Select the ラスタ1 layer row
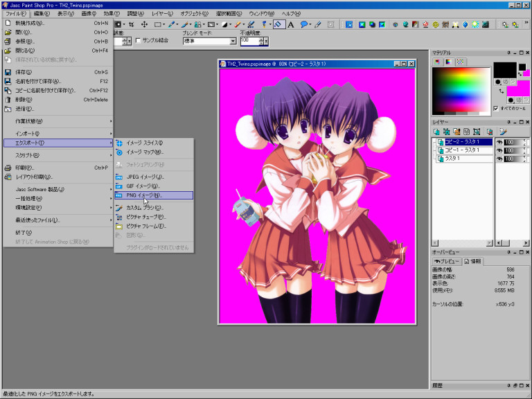The height and width of the screenshot is (399, 532). [x=463, y=159]
